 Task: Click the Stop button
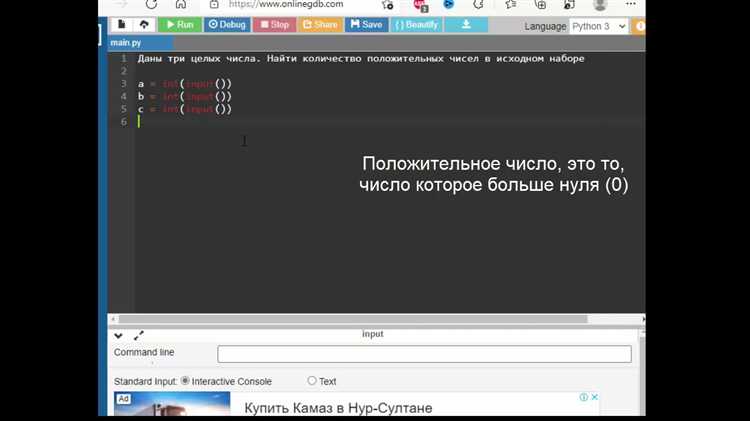[x=275, y=24]
